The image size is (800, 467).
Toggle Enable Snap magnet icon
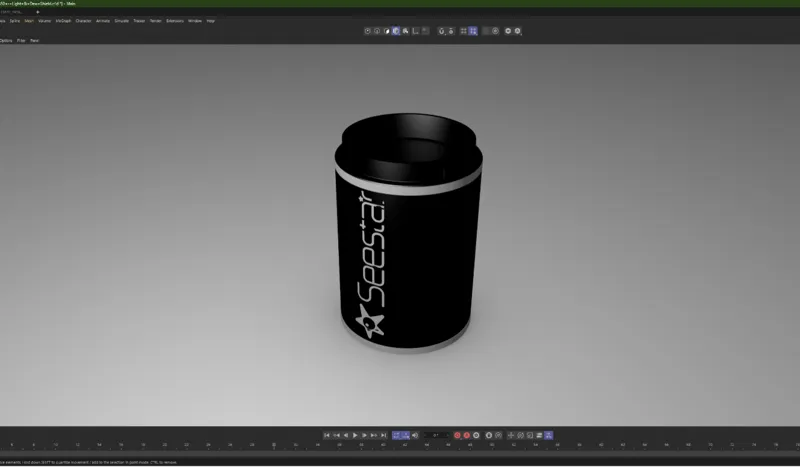click(442, 31)
